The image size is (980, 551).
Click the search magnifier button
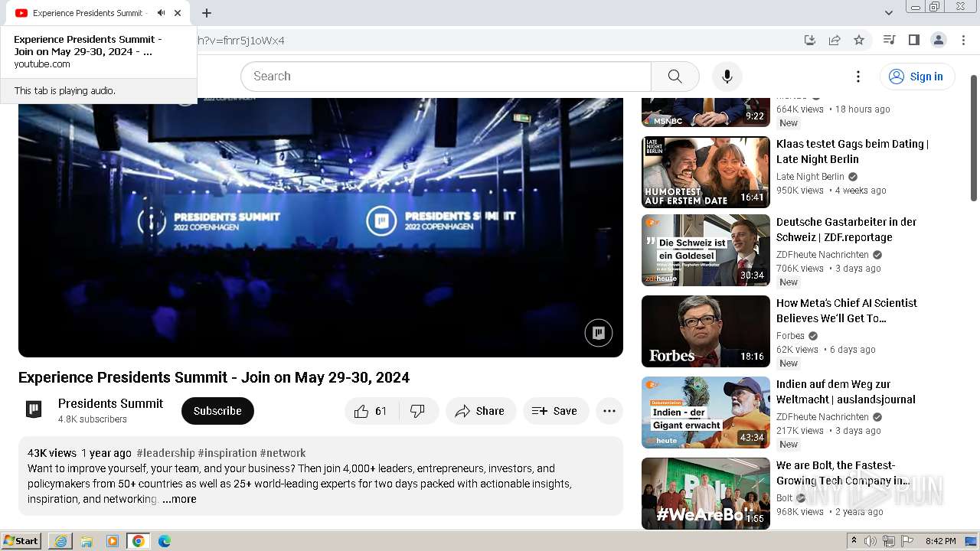pyautogui.click(x=675, y=77)
